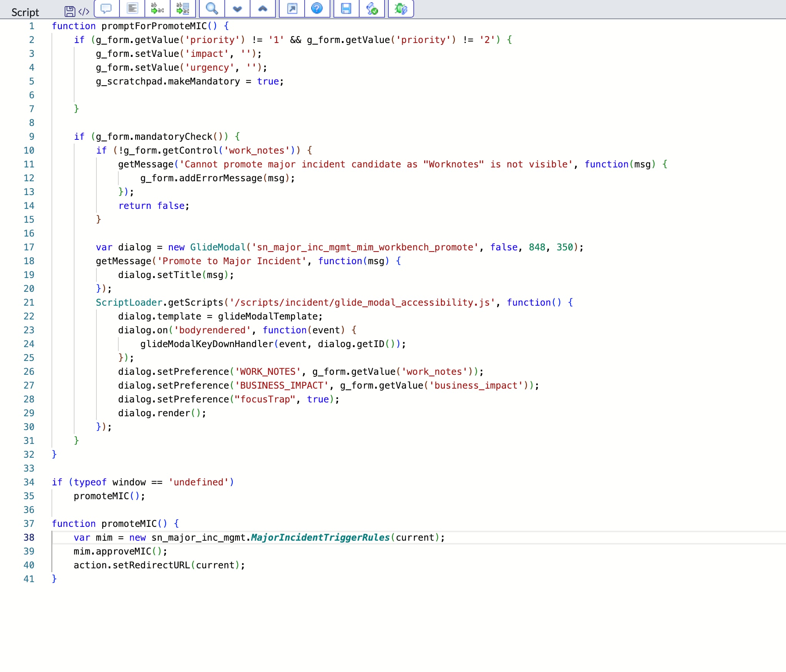
Task: Click the blue save script icon
Action: point(346,8)
